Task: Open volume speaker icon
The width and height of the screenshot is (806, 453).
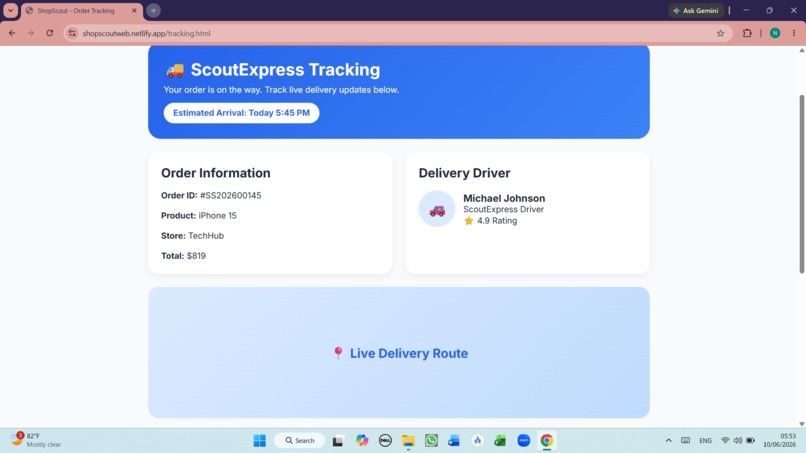Action: [x=738, y=440]
